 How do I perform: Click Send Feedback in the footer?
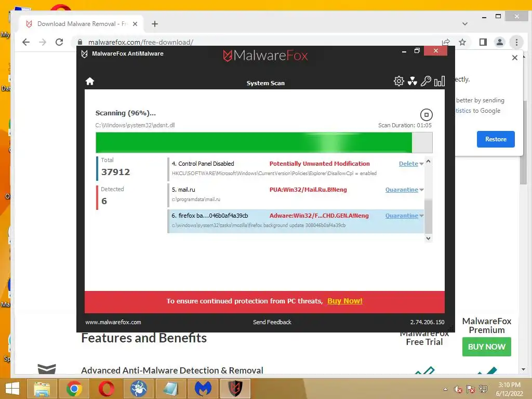272,322
